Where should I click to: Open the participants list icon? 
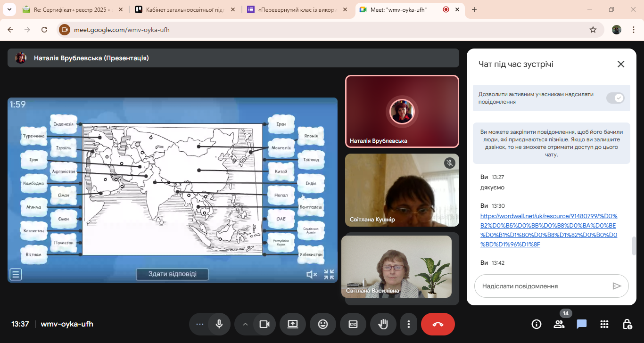pyautogui.click(x=559, y=324)
